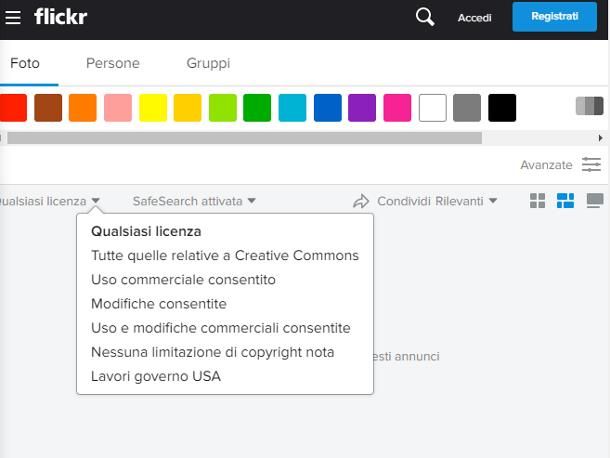Filter by brown color swatch
The height and width of the screenshot is (458, 610).
(x=48, y=108)
